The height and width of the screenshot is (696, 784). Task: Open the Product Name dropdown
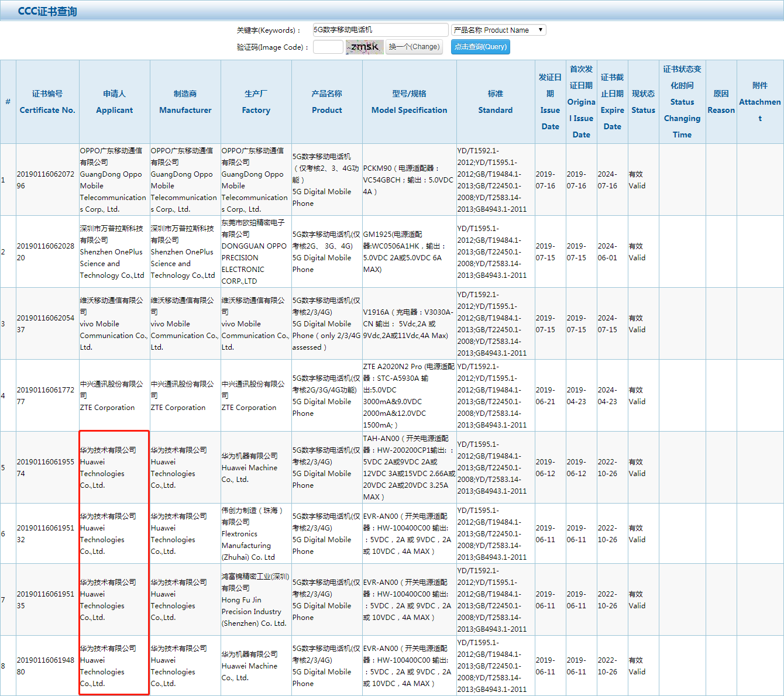coord(498,30)
